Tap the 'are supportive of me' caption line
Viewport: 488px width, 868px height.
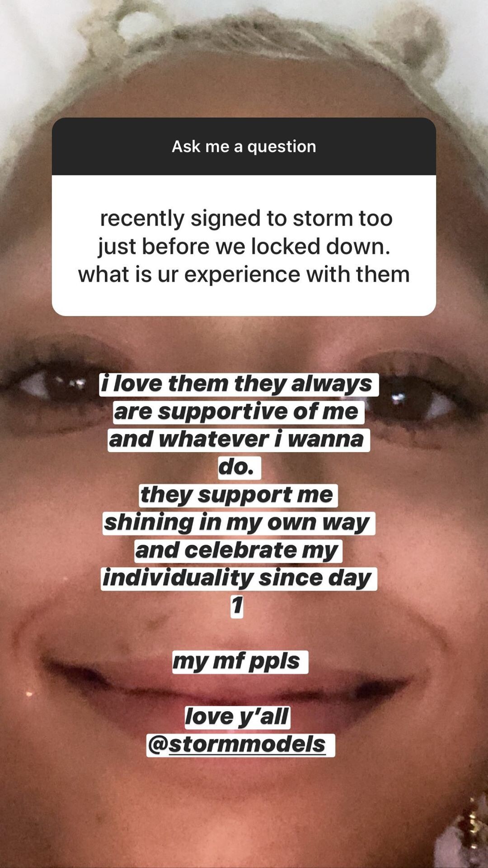[238, 412]
